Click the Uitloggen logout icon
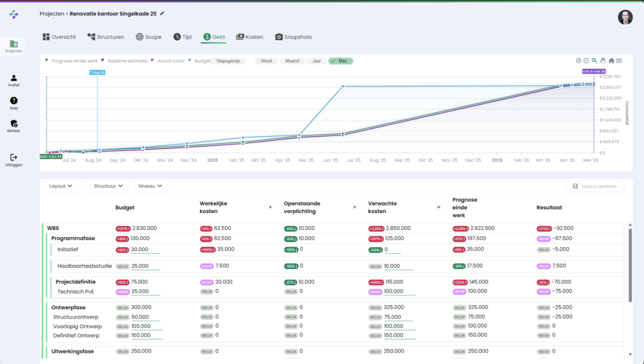This screenshot has height=364, width=644. [x=14, y=157]
